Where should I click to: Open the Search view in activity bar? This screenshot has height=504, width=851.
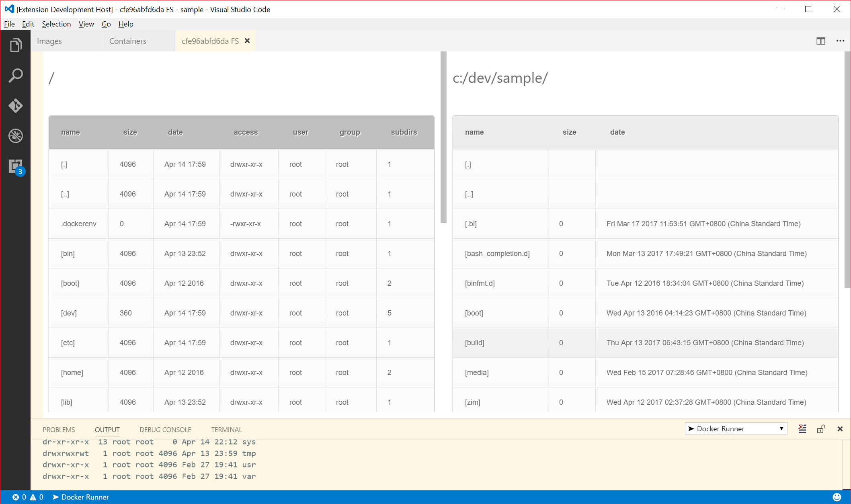point(15,76)
